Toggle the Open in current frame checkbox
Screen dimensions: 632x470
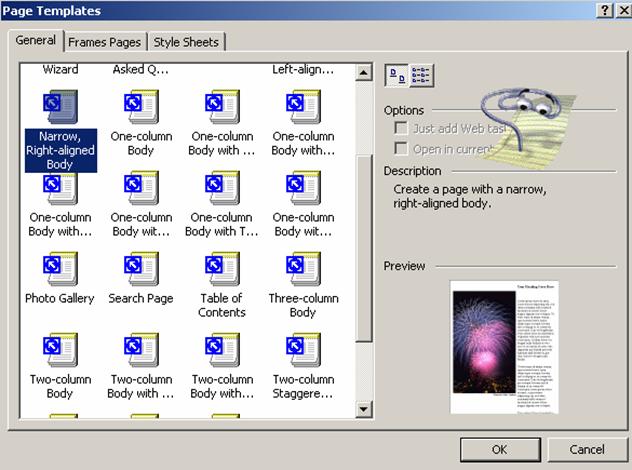401,149
